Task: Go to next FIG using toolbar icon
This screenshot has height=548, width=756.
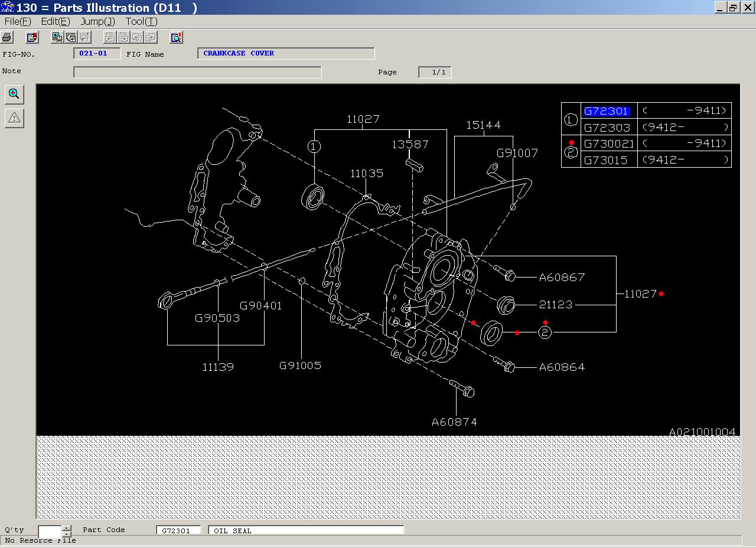Action: pos(123,37)
